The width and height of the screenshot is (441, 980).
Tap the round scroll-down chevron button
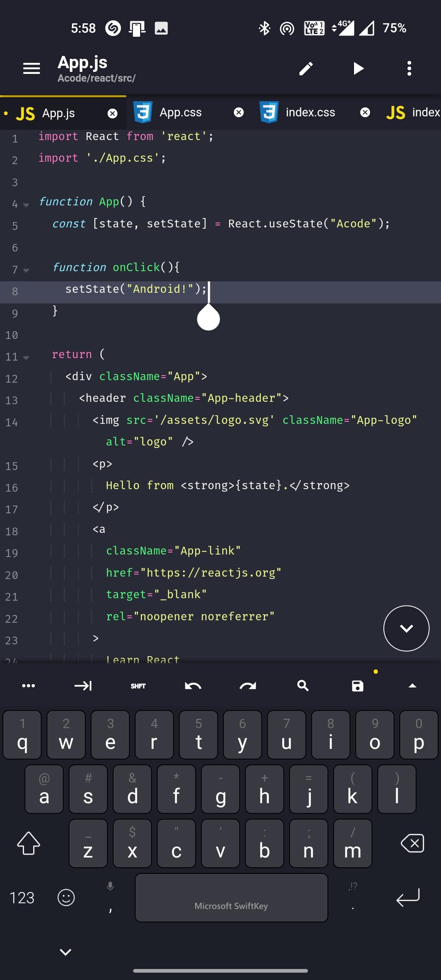click(406, 628)
